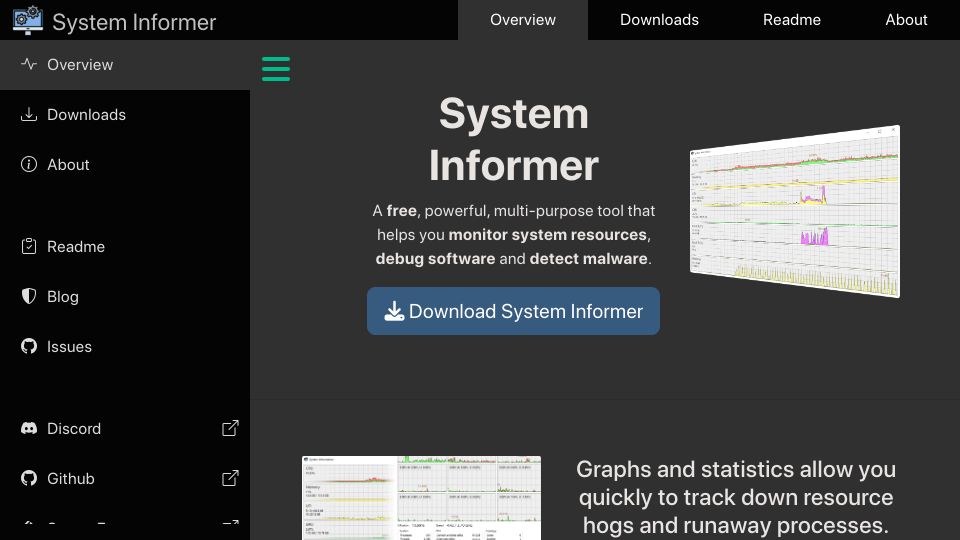Screen dimensions: 960x540
Task: Click the 'Graphs and statistics allow you' text
Action: [x=736, y=469]
